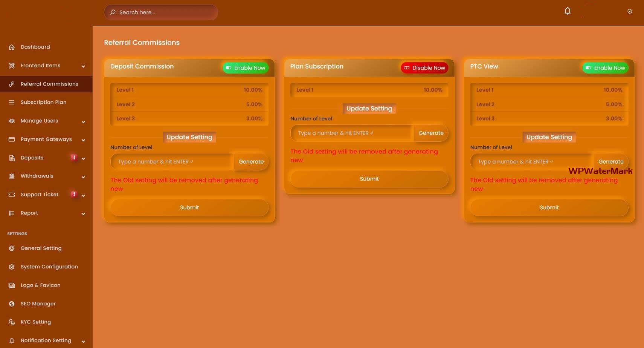
Task: Toggle Disable Now for Plan Subscription
Action: tap(424, 68)
